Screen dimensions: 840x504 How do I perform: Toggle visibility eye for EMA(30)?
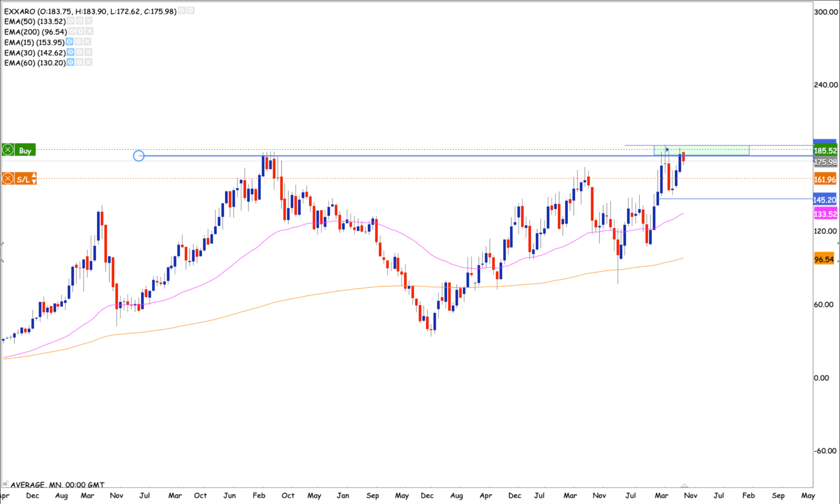71,52
